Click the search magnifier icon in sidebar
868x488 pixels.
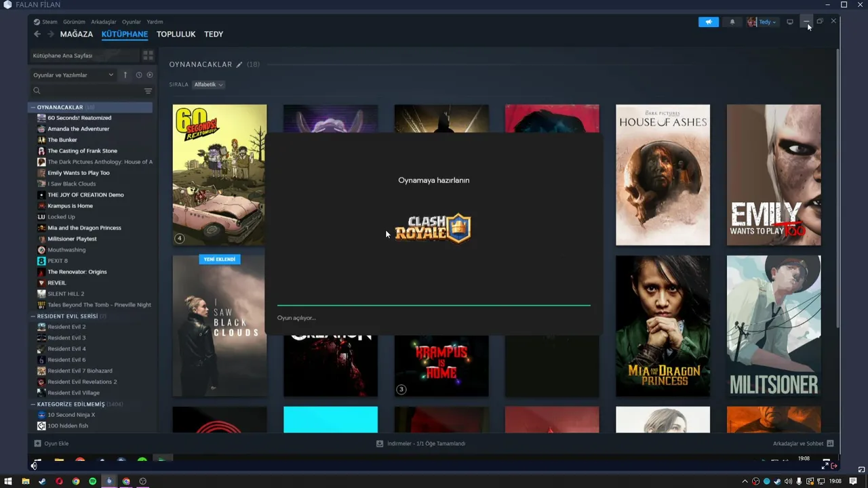37,91
